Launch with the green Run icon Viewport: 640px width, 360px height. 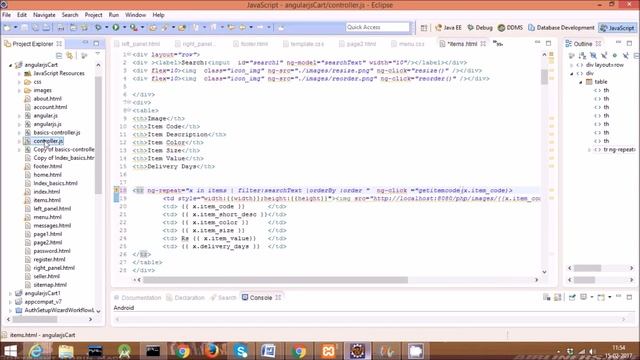116,27
